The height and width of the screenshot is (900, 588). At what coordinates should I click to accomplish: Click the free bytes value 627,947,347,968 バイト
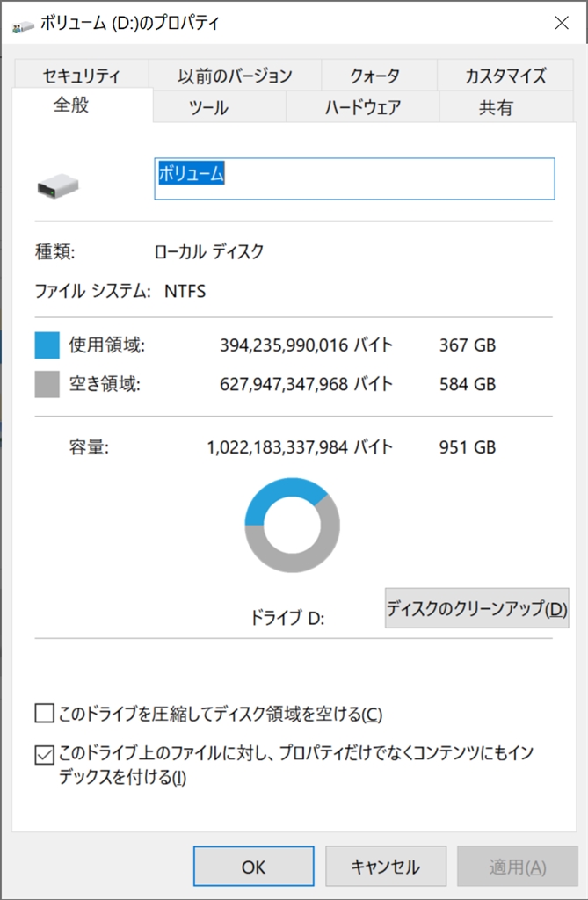[306, 384]
